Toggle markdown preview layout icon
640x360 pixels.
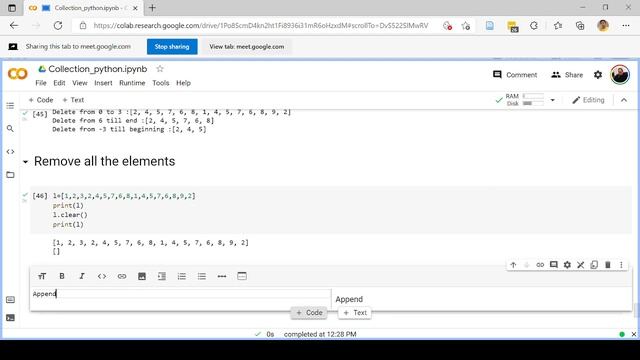point(242,276)
